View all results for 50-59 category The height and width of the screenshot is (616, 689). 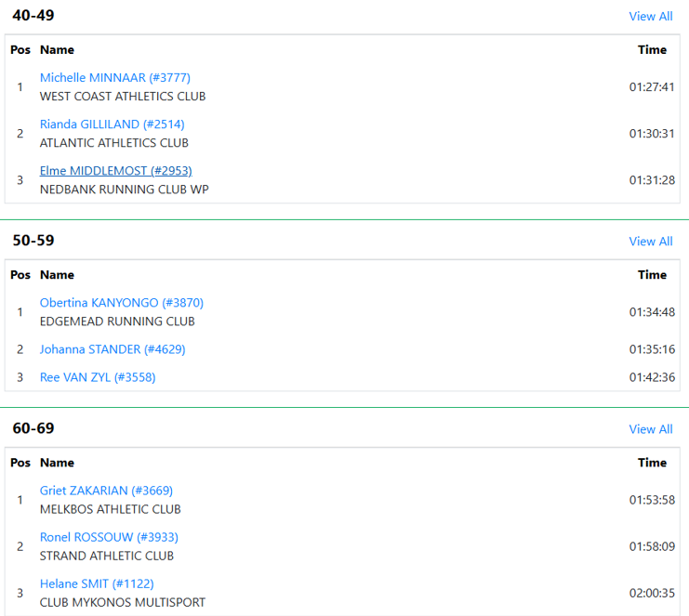coord(651,241)
